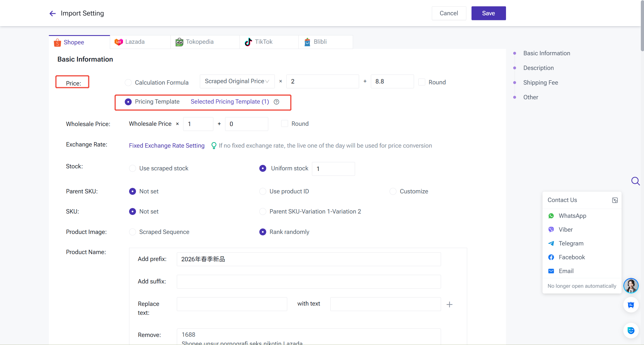This screenshot has width=644, height=345.
Task: Open the blue chat message floating icon
Action: [x=631, y=305]
